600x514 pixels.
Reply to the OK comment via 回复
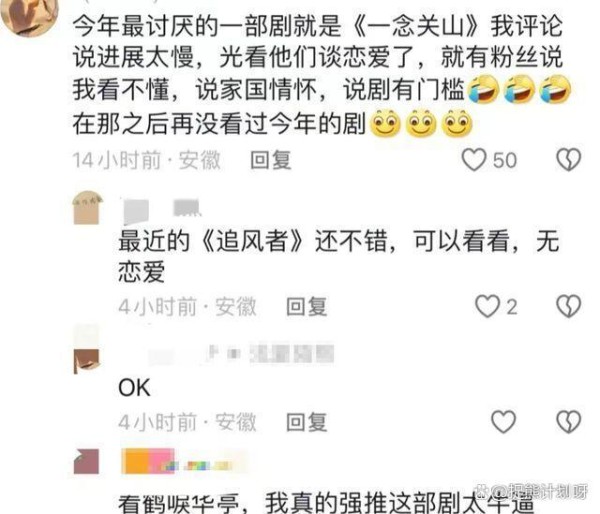coord(307,422)
